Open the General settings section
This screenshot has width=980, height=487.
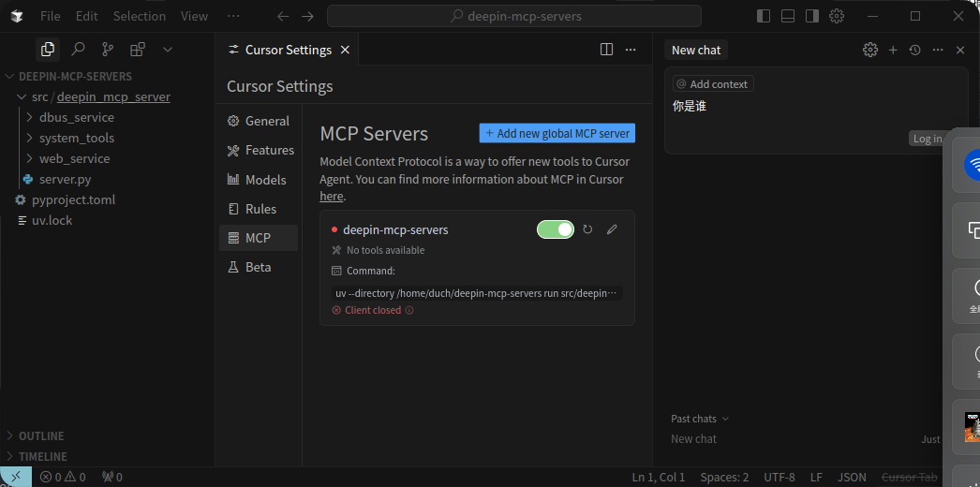coord(259,121)
